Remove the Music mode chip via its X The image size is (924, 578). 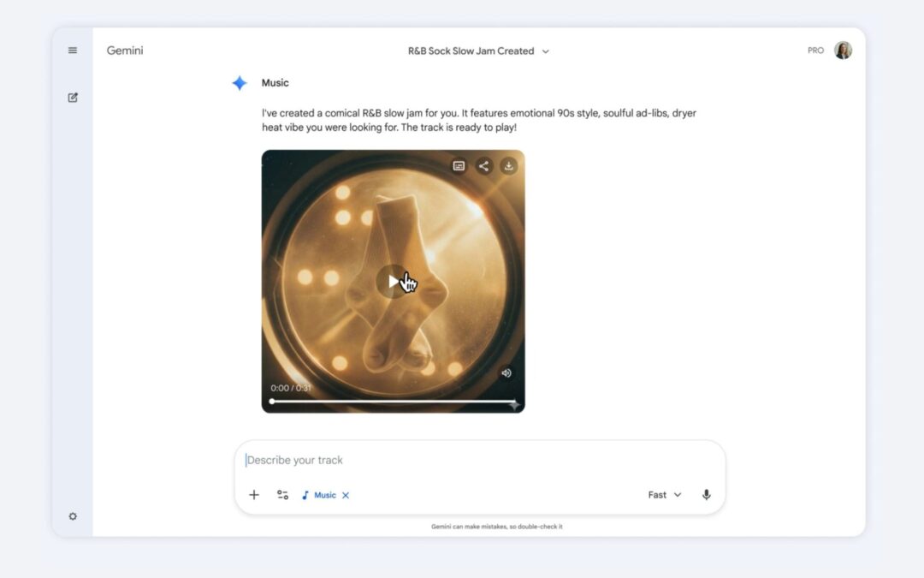click(346, 495)
